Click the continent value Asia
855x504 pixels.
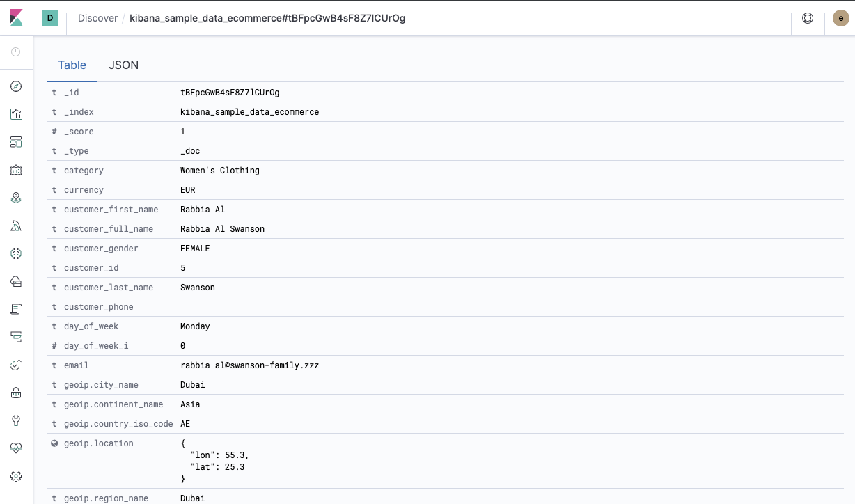coord(190,404)
